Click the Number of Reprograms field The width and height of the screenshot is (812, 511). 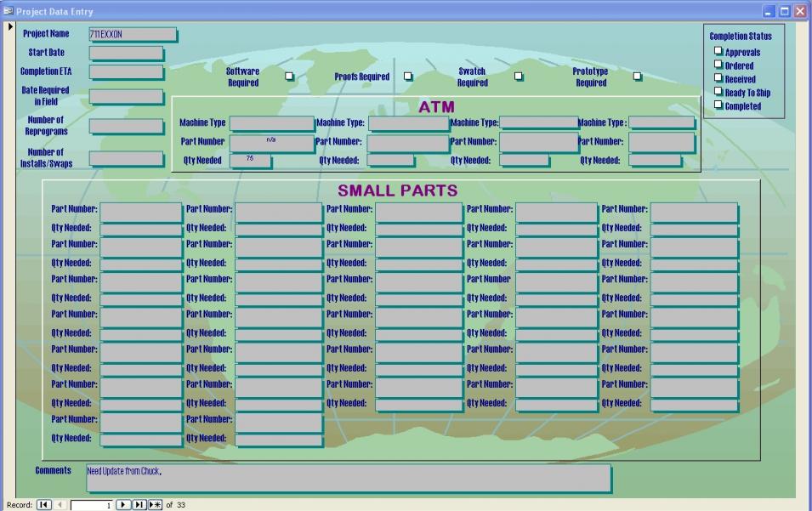coord(126,126)
